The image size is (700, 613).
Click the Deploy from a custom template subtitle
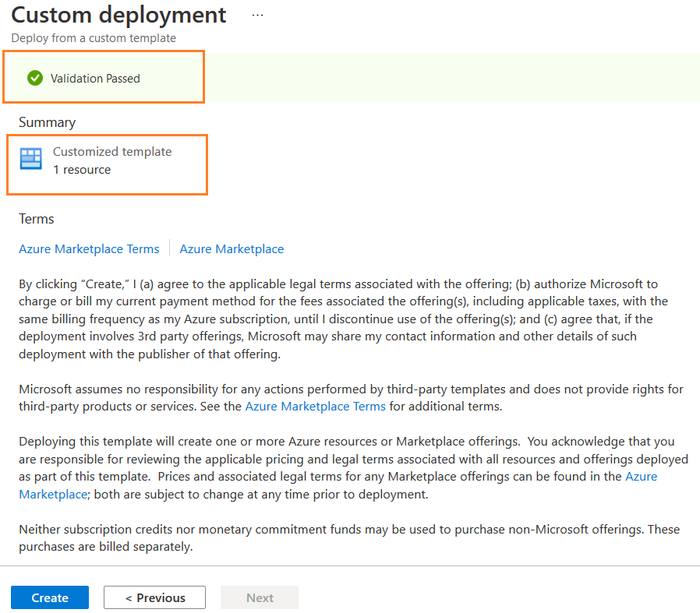(94, 37)
